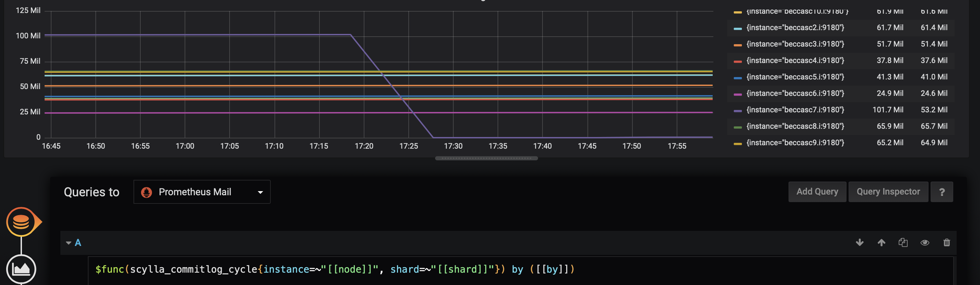Toggle series instance="beccasc5.i:9180" in legend
This screenshot has width=980, height=285.
795,77
